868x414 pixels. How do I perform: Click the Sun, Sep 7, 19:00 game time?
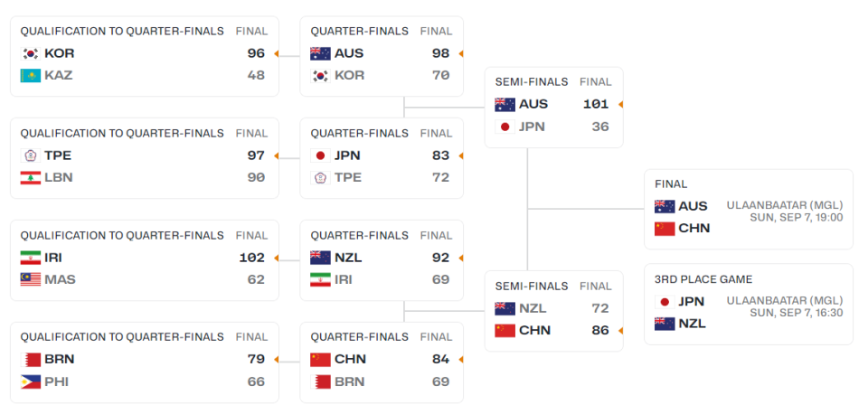[x=797, y=218]
